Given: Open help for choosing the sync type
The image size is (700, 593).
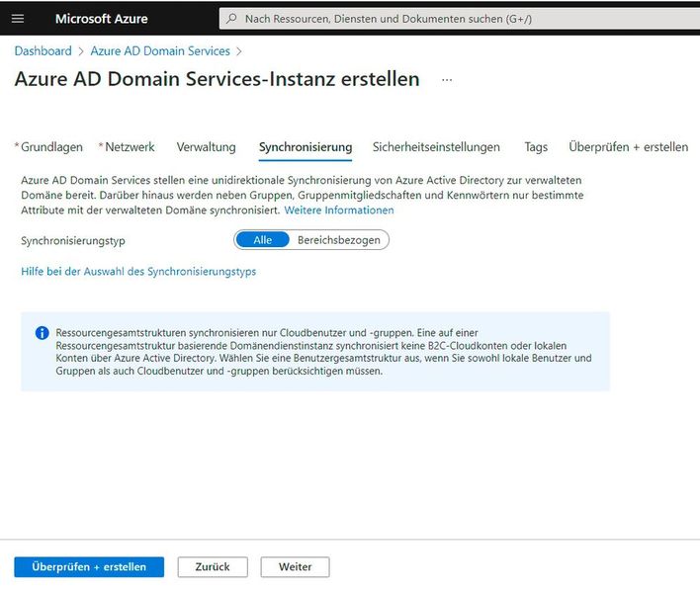Looking at the screenshot, I should (138, 271).
